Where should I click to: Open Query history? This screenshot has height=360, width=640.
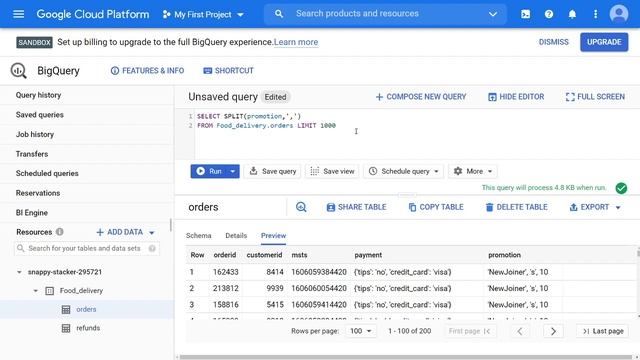point(38,95)
